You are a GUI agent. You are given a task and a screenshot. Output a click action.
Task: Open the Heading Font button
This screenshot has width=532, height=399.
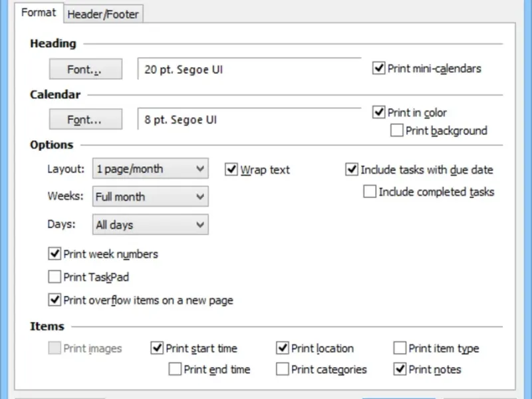85,69
